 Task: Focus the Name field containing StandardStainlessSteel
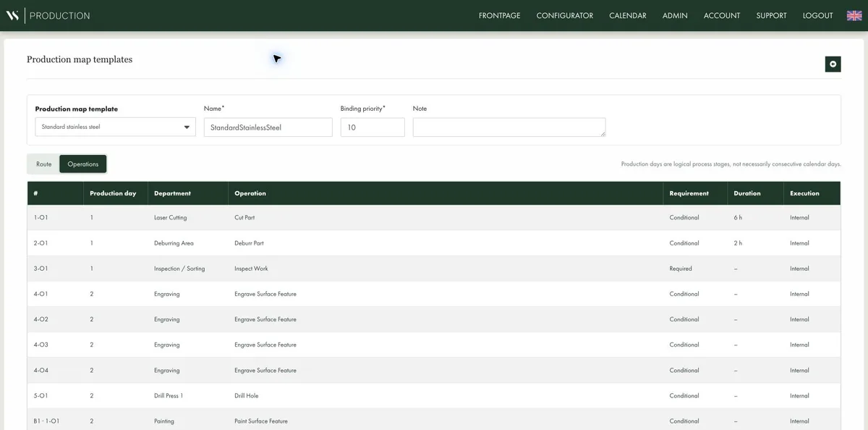pyautogui.click(x=268, y=127)
